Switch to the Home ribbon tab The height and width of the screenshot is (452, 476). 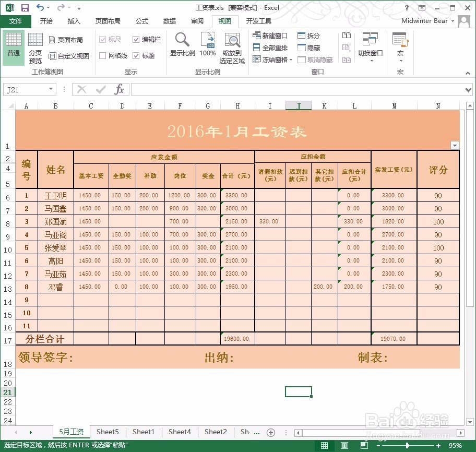pos(46,21)
